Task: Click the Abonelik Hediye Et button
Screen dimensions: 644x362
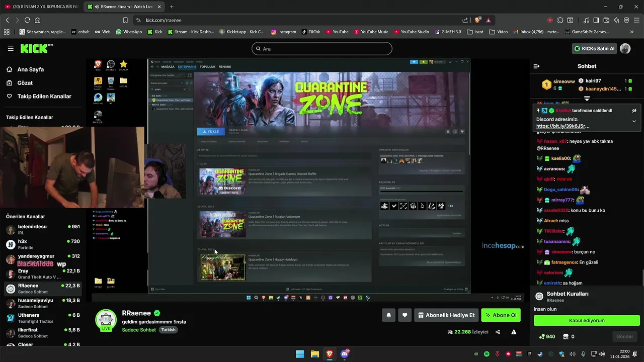Action: [x=446, y=315]
